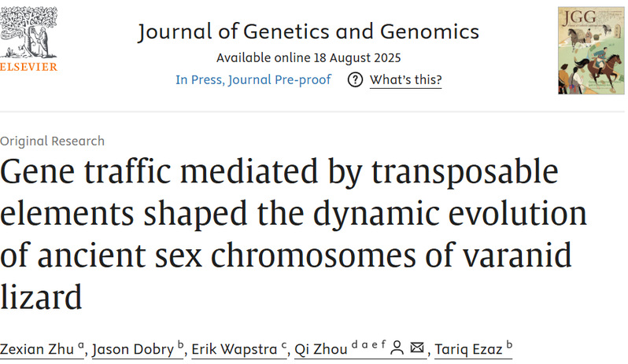This screenshot has height=364, width=628.
Task: Click the "Available online 18 August 2025" text
Action: [x=308, y=58]
